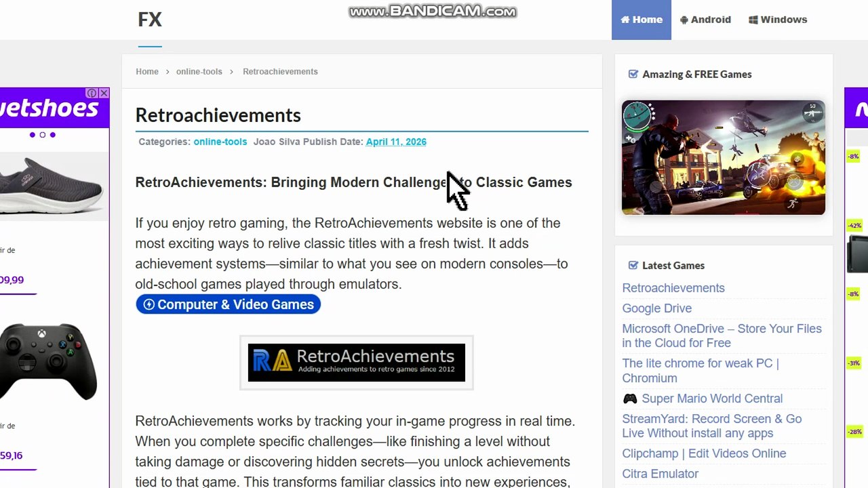868x488 pixels.
Task: Open the RetroAchievements banner image
Action: click(357, 363)
